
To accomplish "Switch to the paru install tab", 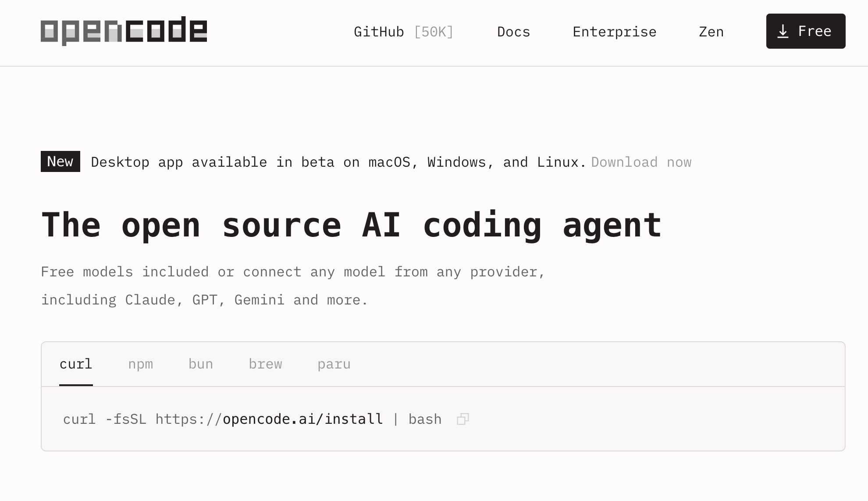I will pyautogui.click(x=334, y=364).
